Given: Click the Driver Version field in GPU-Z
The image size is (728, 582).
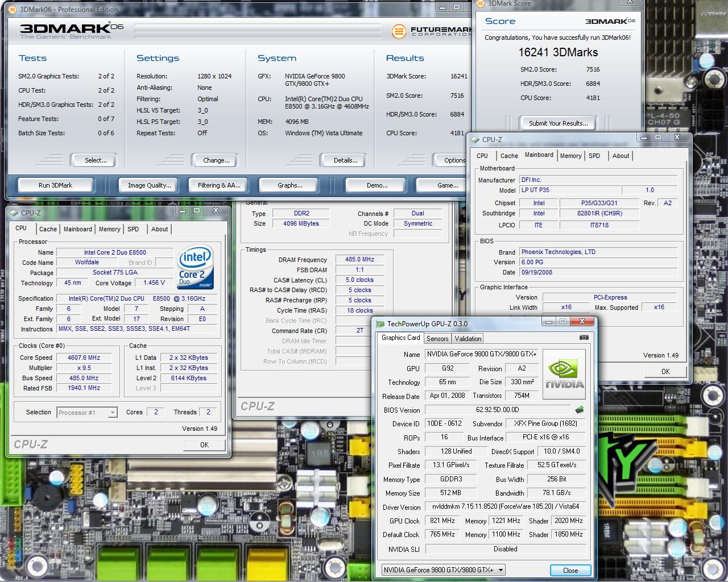Looking at the screenshot, I should coord(505,506).
